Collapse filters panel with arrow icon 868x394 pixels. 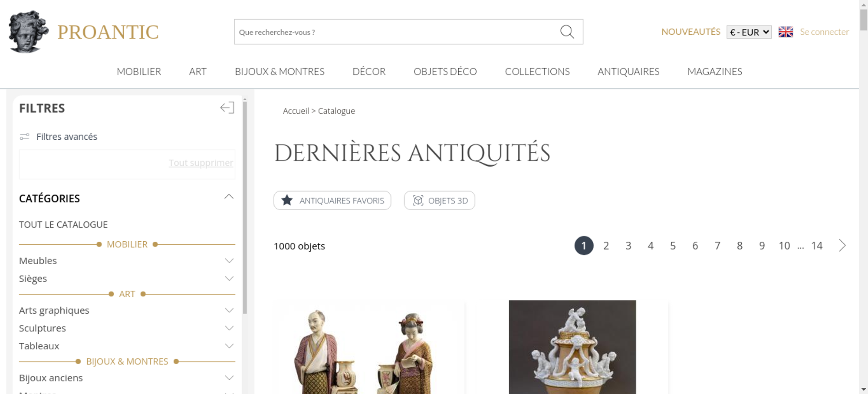click(227, 108)
